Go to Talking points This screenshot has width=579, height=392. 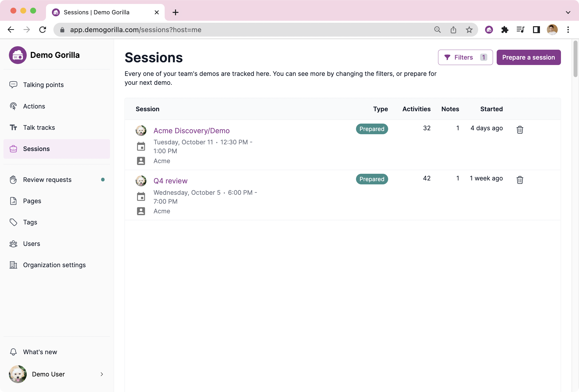[43, 85]
